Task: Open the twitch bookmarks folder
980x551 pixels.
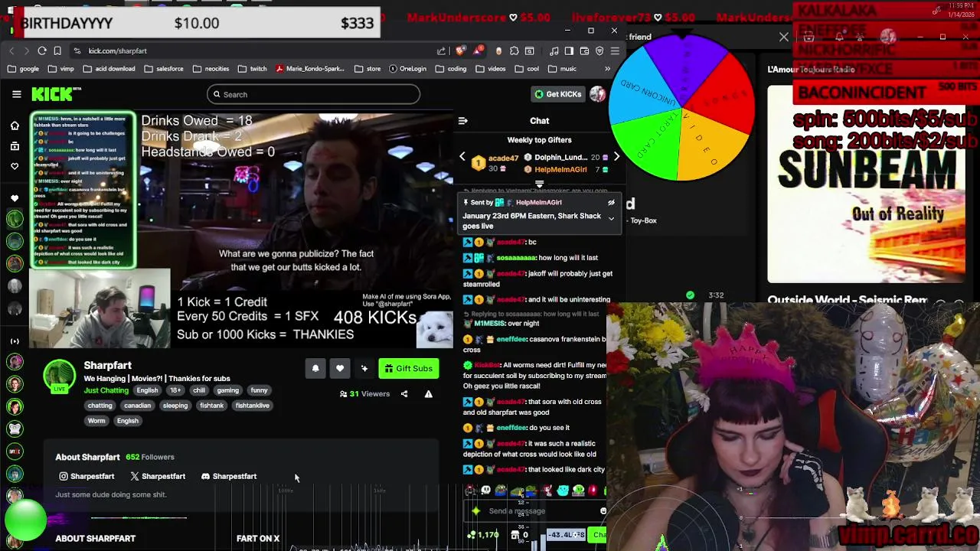Action: 253,69
